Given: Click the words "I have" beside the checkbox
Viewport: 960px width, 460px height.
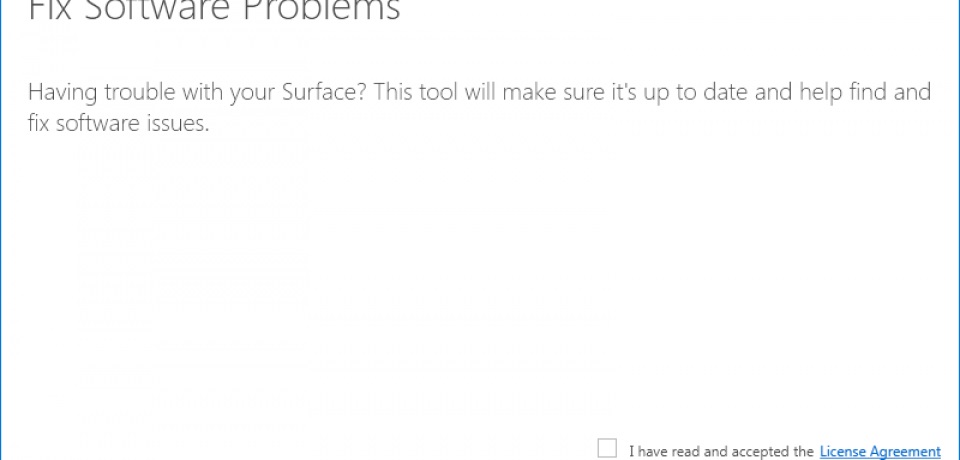Looking at the screenshot, I should [x=648, y=452].
